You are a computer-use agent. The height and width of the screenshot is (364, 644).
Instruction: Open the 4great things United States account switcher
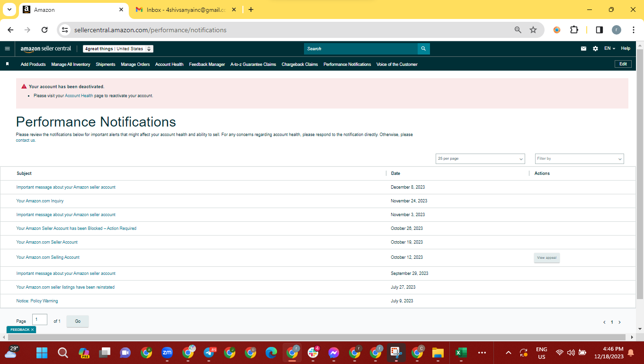click(118, 49)
